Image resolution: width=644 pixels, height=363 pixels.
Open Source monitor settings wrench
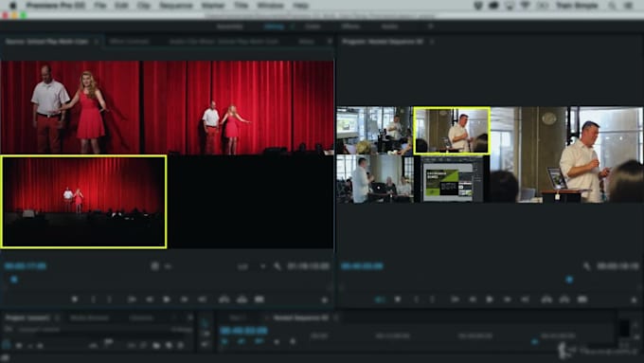coord(277,266)
